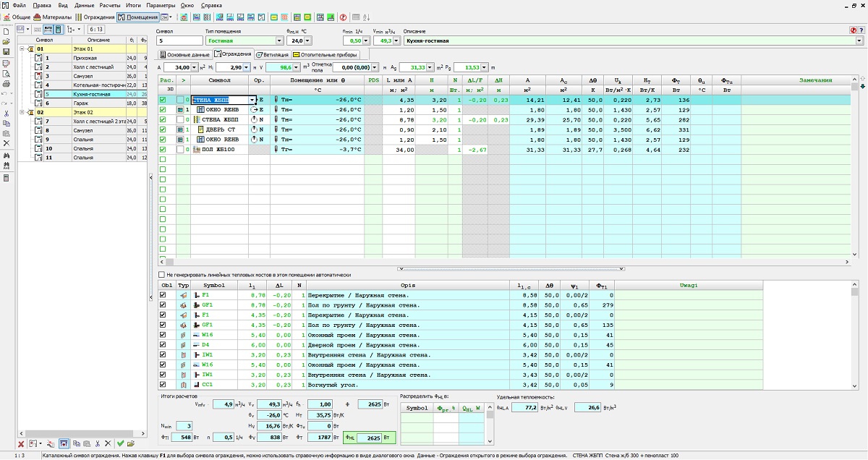Open the Расчеты menu

coord(110,5)
